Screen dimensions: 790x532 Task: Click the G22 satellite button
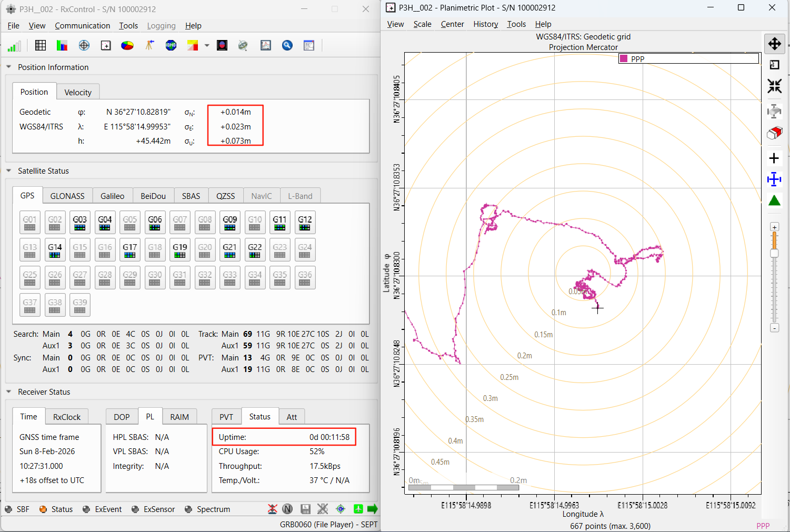pos(255,250)
